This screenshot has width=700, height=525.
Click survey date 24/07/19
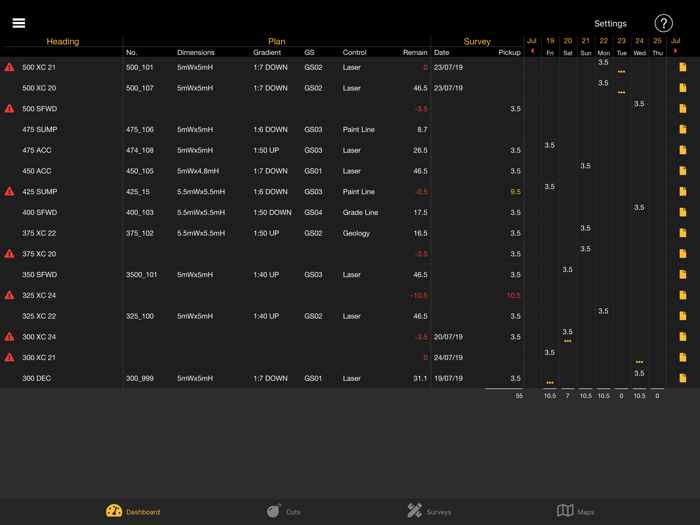(448, 358)
